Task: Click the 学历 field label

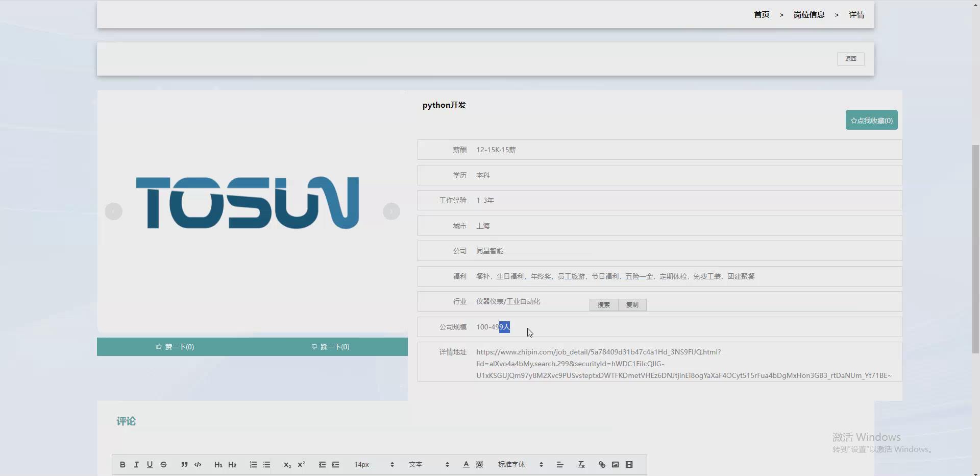Action: tap(459, 175)
